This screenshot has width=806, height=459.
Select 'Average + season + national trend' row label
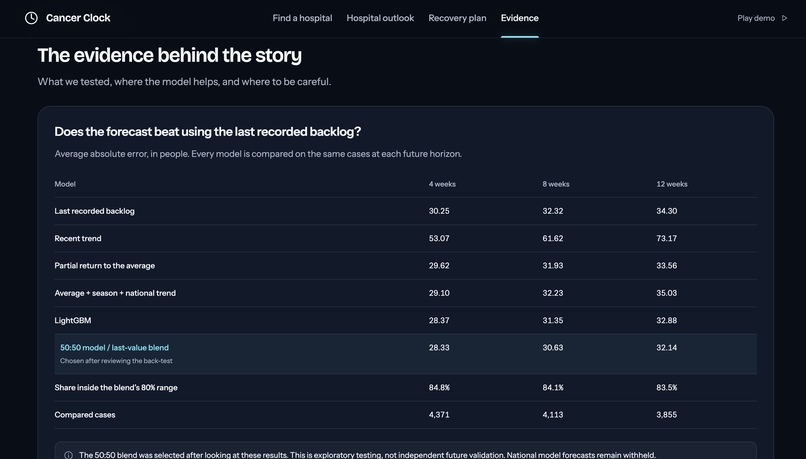[115, 293]
